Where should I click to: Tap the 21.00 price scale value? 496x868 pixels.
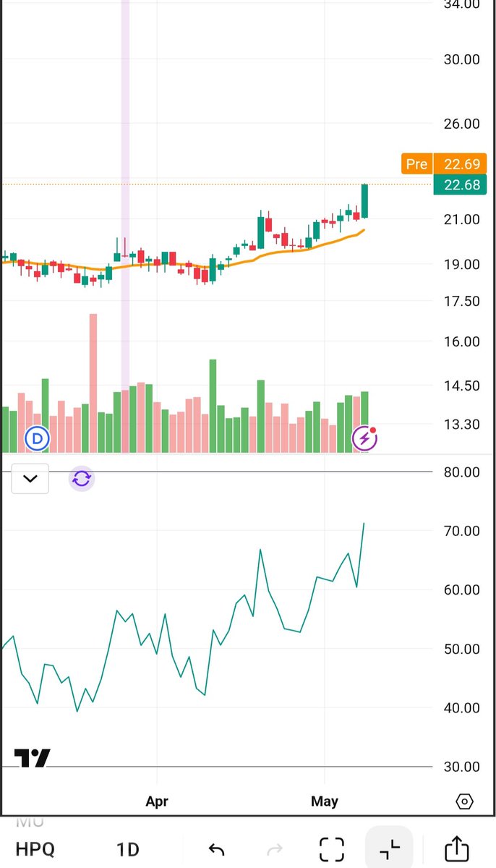click(462, 219)
